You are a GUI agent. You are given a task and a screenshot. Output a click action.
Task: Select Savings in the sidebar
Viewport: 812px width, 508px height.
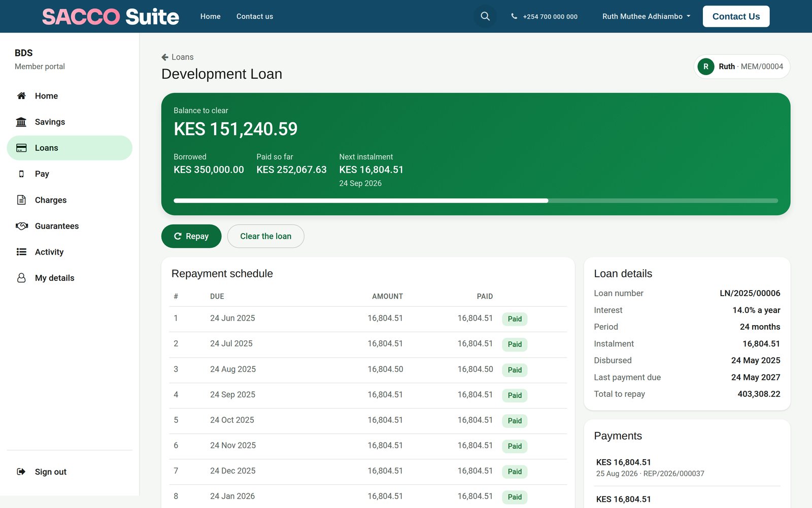70,122
